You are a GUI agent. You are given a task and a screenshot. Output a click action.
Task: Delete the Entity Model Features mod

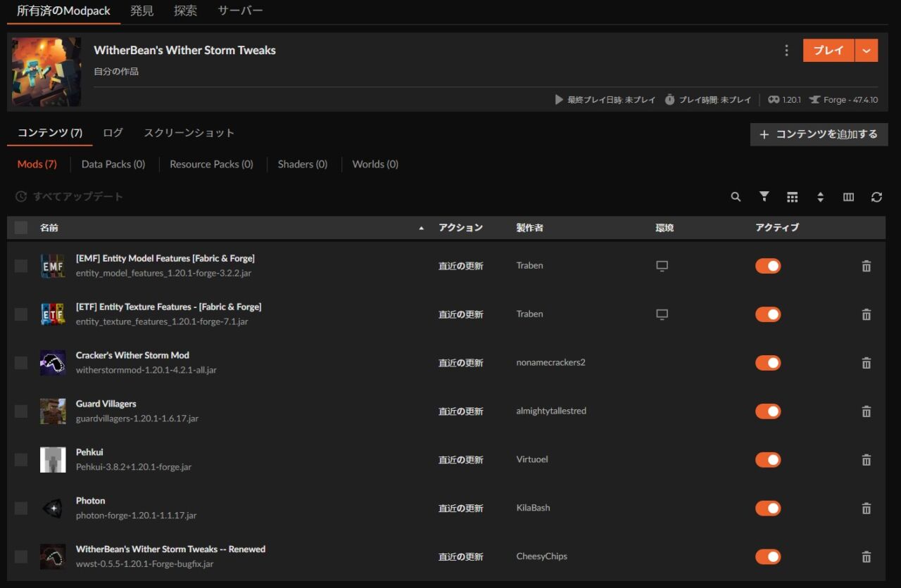(x=867, y=266)
